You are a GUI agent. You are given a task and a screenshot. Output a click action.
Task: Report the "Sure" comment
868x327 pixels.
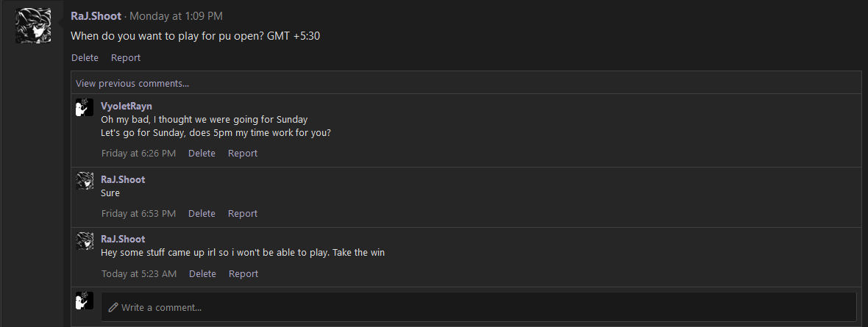point(243,213)
